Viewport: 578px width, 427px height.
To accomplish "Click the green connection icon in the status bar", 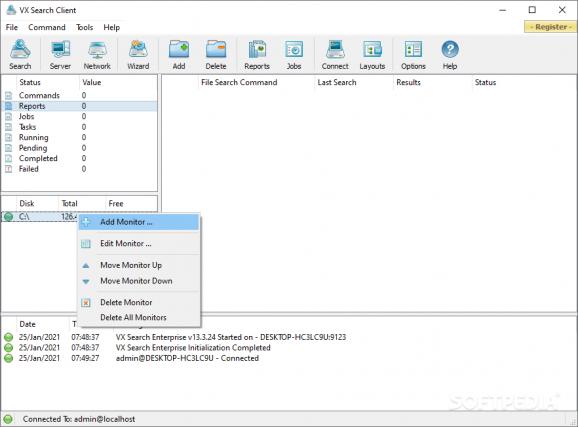I will 8,419.
